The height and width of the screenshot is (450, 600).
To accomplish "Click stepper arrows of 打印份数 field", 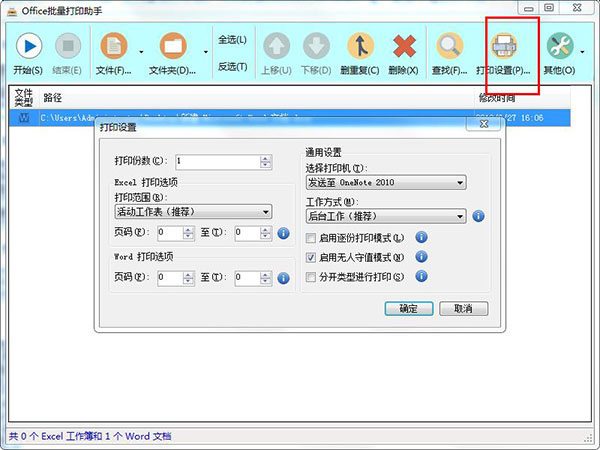I will click(265, 162).
